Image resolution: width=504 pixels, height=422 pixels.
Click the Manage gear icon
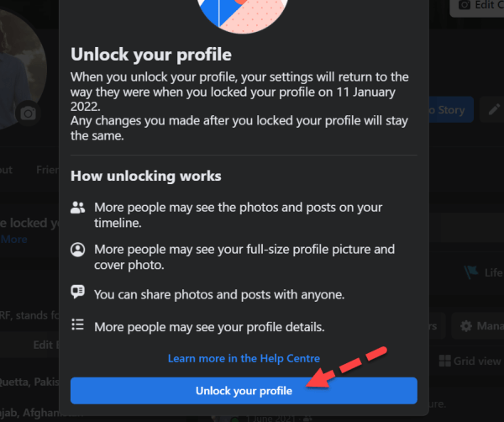click(466, 326)
